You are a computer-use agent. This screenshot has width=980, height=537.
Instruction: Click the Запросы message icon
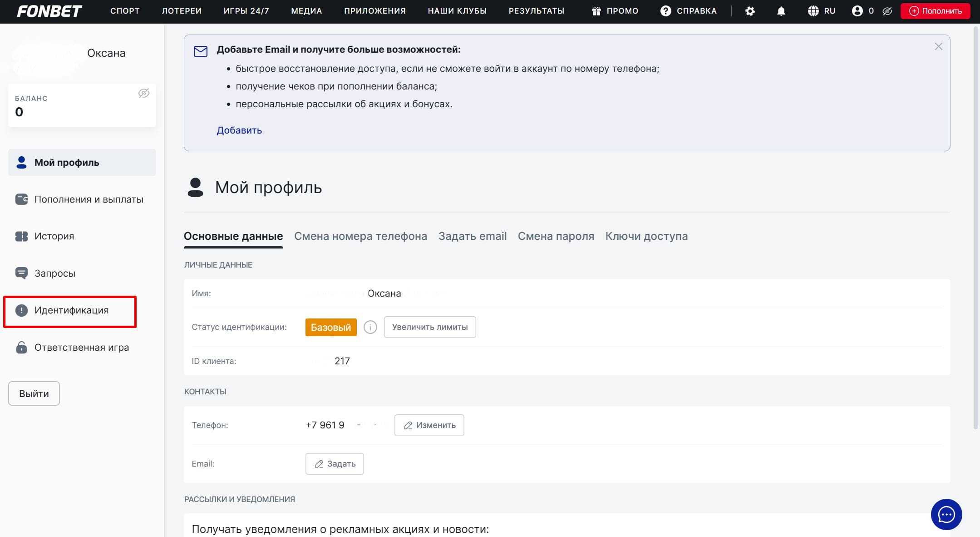coord(21,273)
